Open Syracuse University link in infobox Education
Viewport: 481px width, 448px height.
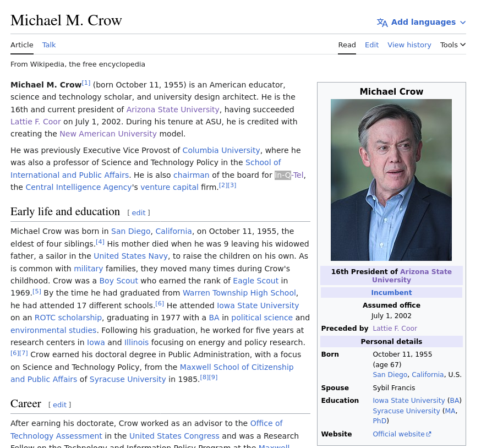point(406,411)
